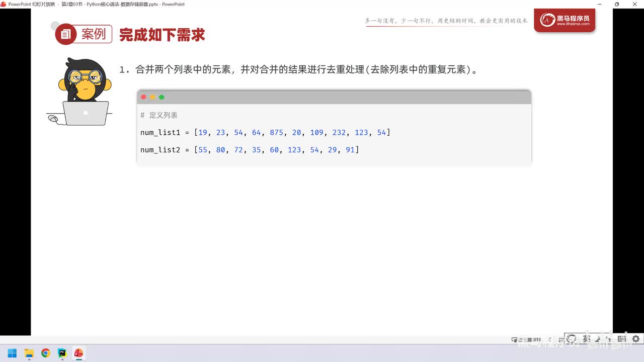Click value 80 in num_list2
Screen dimensions: 644x362
(x=220, y=150)
